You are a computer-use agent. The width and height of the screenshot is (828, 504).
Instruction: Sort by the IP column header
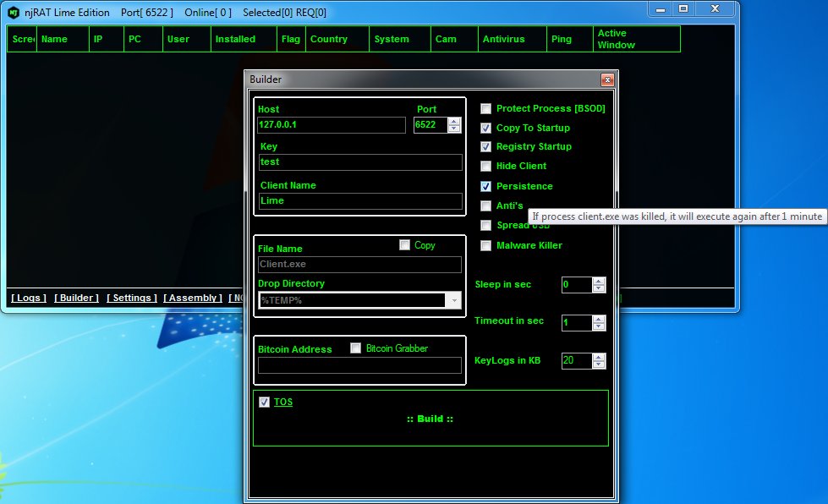[106, 39]
